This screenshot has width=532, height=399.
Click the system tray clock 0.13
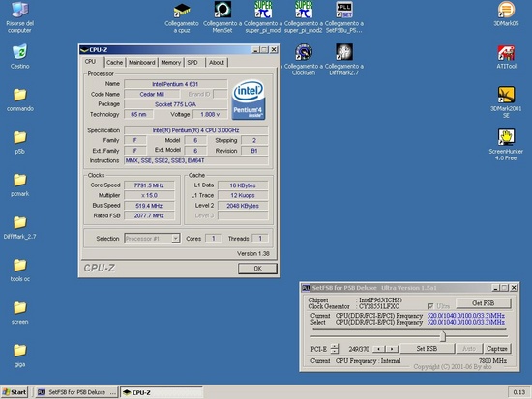pyautogui.click(x=519, y=392)
